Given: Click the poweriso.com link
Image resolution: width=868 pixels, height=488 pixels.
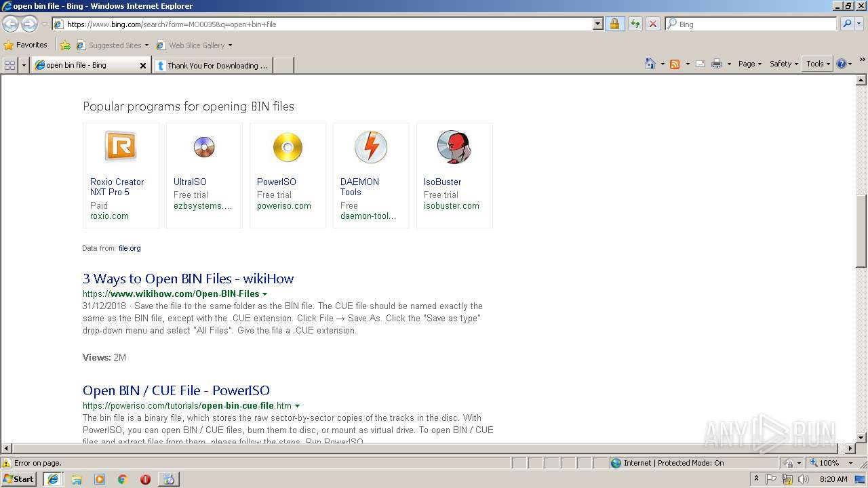Looking at the screenshot, I should point(284,205).
